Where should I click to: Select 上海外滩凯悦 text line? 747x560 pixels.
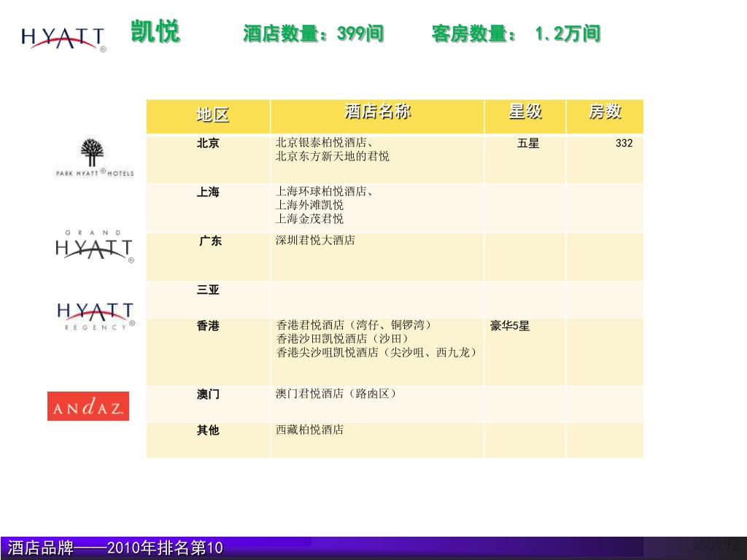pyautogui.click(x=309, y=205)
